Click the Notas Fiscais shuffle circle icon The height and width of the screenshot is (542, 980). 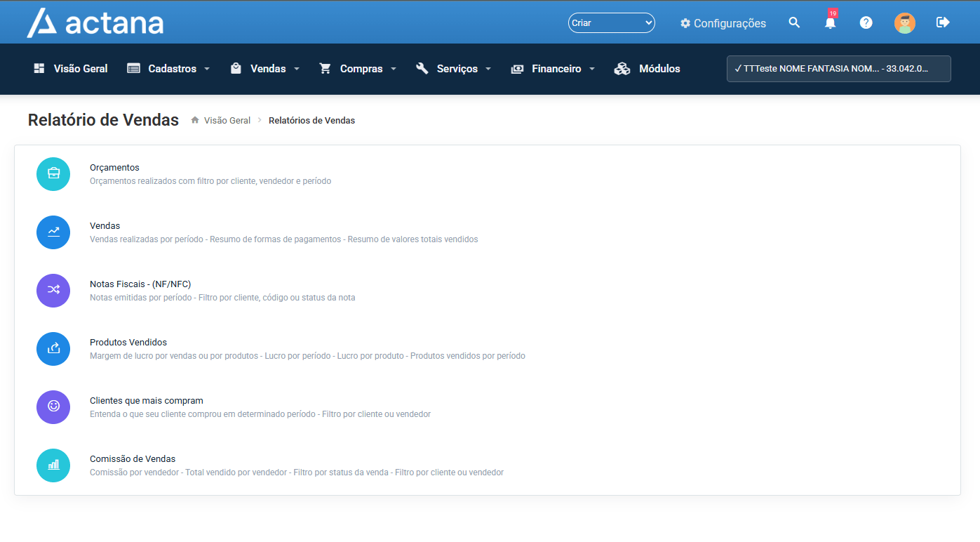click(x=53, y=291)
